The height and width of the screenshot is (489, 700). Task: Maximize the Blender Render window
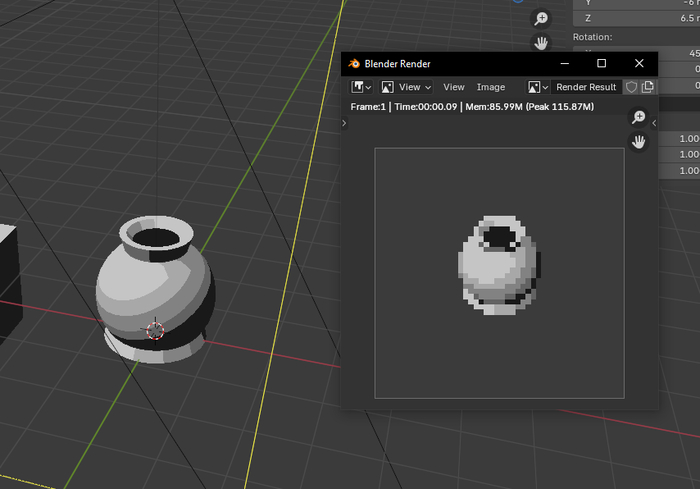click(x=602, y=63)
